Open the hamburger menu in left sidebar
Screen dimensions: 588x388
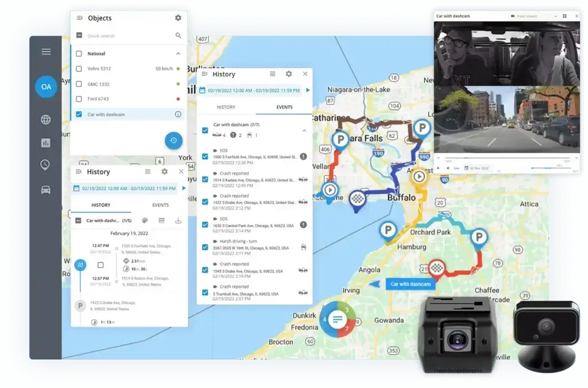[46, 52]
